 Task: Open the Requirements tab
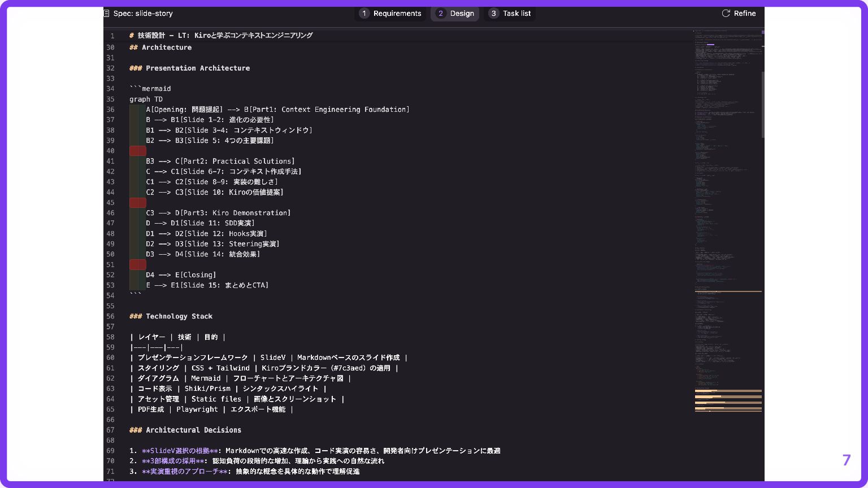390,14
